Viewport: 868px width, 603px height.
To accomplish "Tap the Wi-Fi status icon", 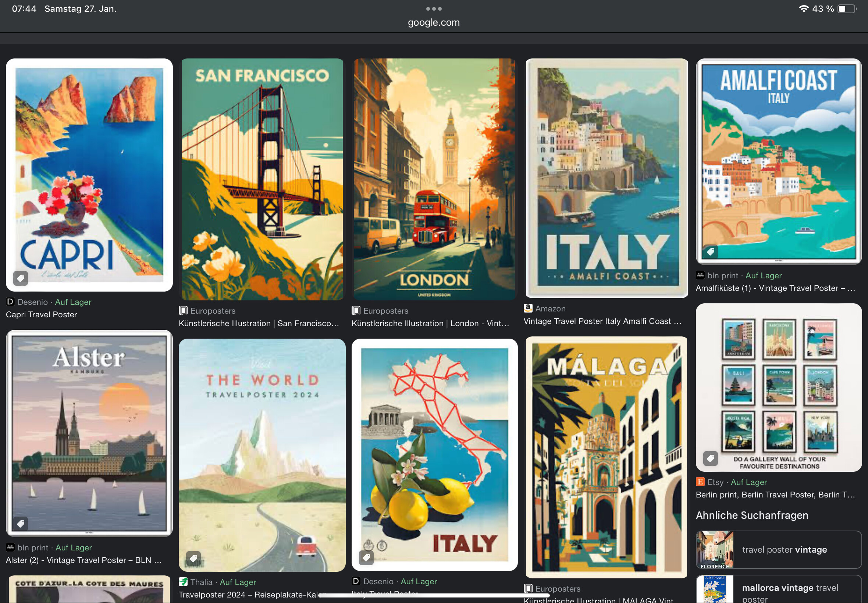I will (803, 9).
